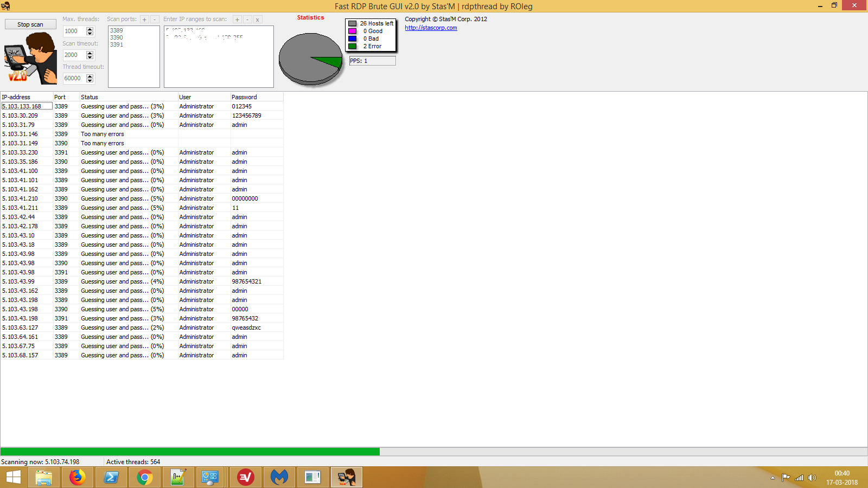The image size is (868, 488).
Task: Click the Thread timeout field showing 60000
Action: [75, 79]
